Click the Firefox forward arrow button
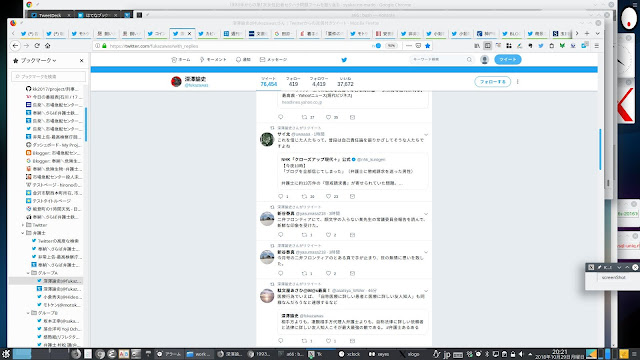 (x=27, y=46)
